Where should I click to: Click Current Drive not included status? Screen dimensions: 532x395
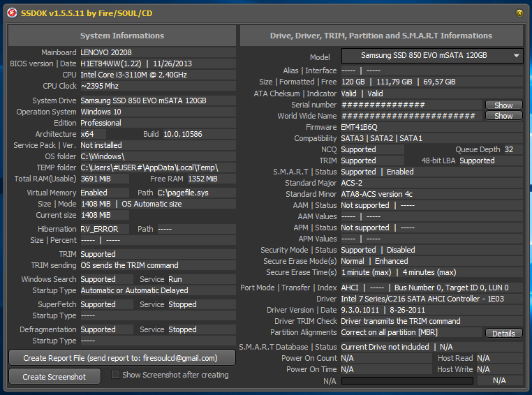385,347
